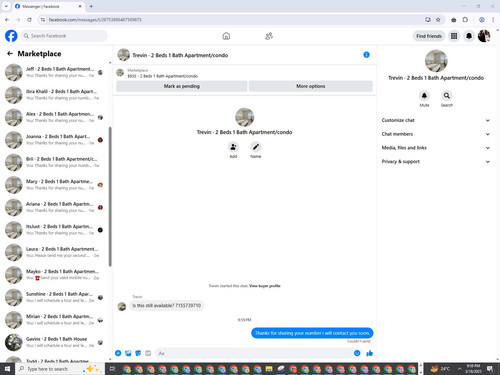Choose a sticker icon in composer
This screenshot has height=375, width=500.
coord(138,353)
